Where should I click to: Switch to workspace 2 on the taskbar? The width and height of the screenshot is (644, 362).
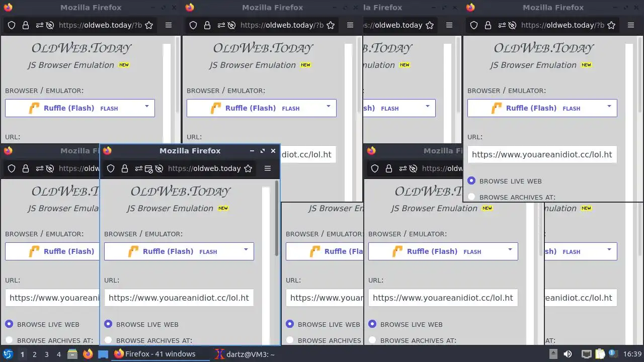pyautogui.click(x=34, y=354)
